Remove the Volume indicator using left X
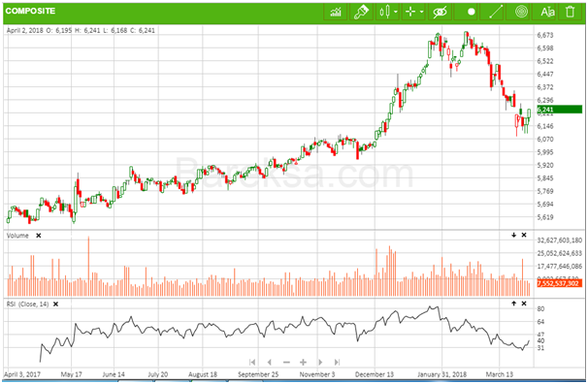 (38, 236)
